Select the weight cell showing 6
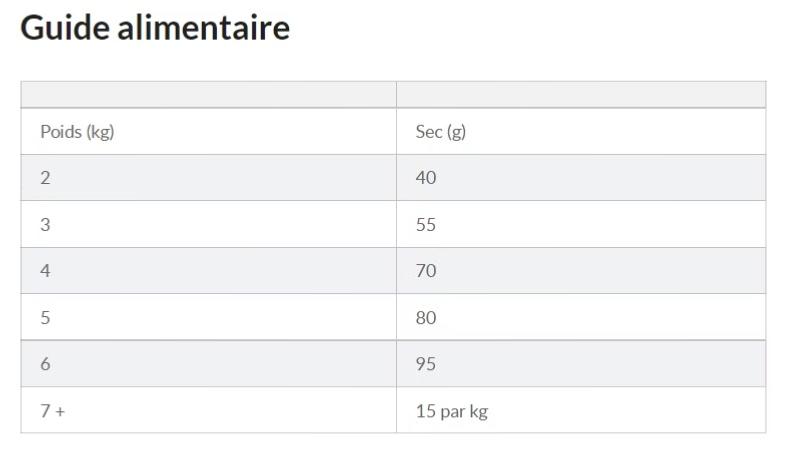The width and height of the screenshot is (800, 466). click(45, 364)
